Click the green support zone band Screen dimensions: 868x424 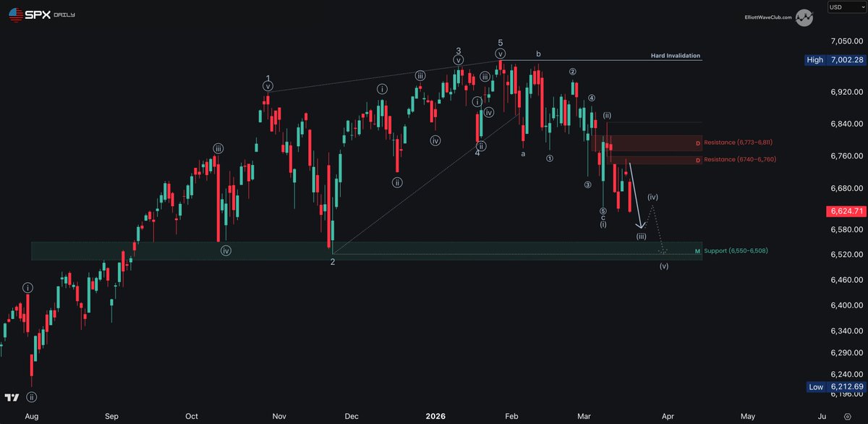click(x=366, y=251)
